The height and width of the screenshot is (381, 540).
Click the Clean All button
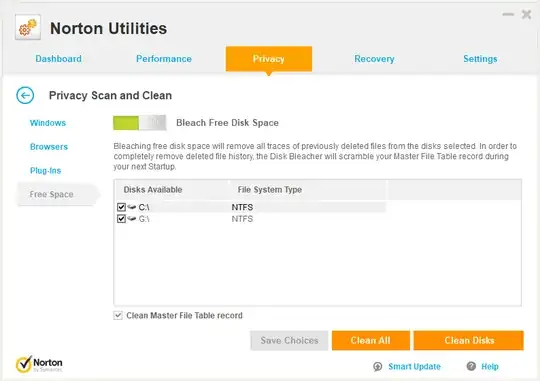pyautogui.click(x=371, y=340)
